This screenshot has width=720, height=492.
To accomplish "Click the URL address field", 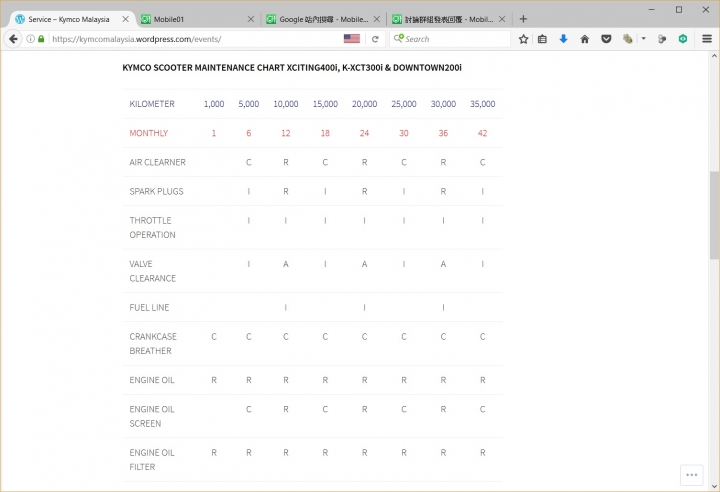I will pos(195,39).
